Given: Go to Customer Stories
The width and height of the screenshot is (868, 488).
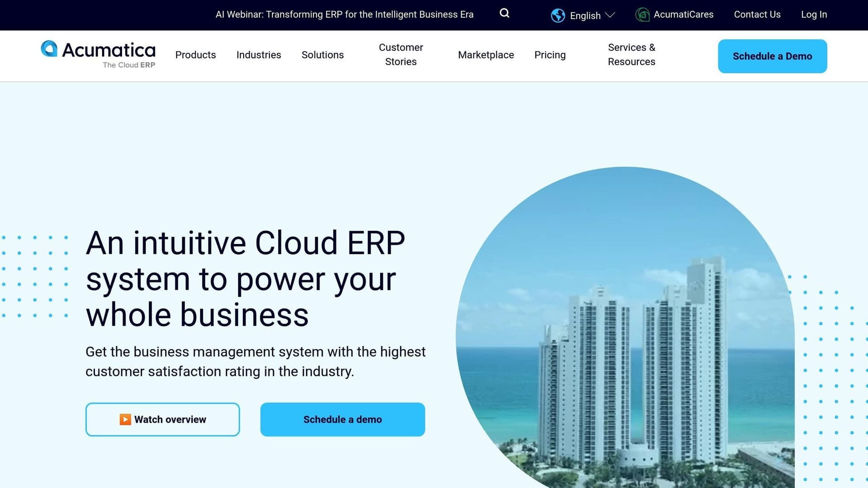Looking at the screenshot, I should coord(401,55).
